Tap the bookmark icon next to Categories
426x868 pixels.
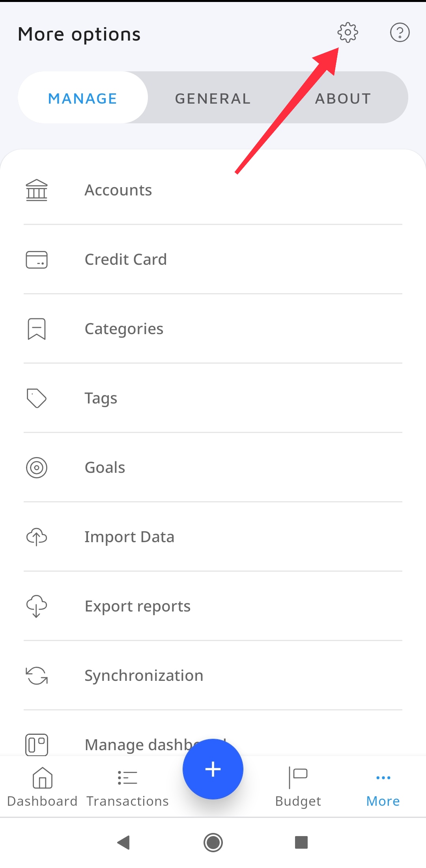click(x=37, y=329)
